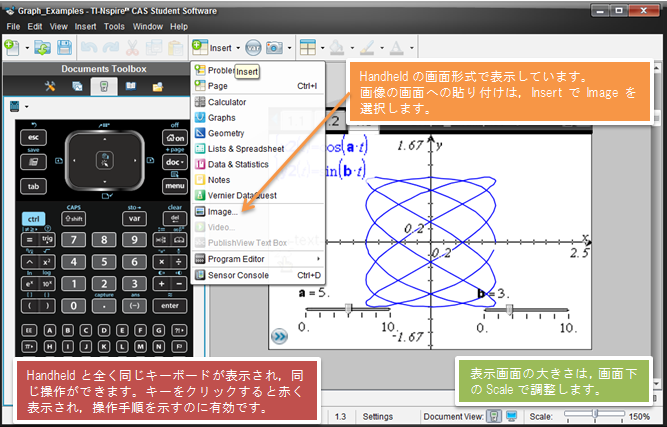
Task: Click the Redo arrow in toolbar
Action: pyautogui.click(x=111, y=48)
